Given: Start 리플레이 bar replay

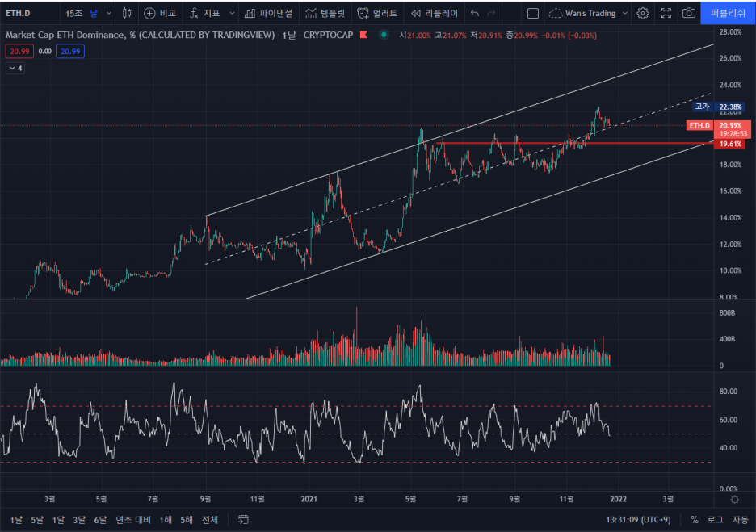Looking at the screenshot, I should point(435,14).
